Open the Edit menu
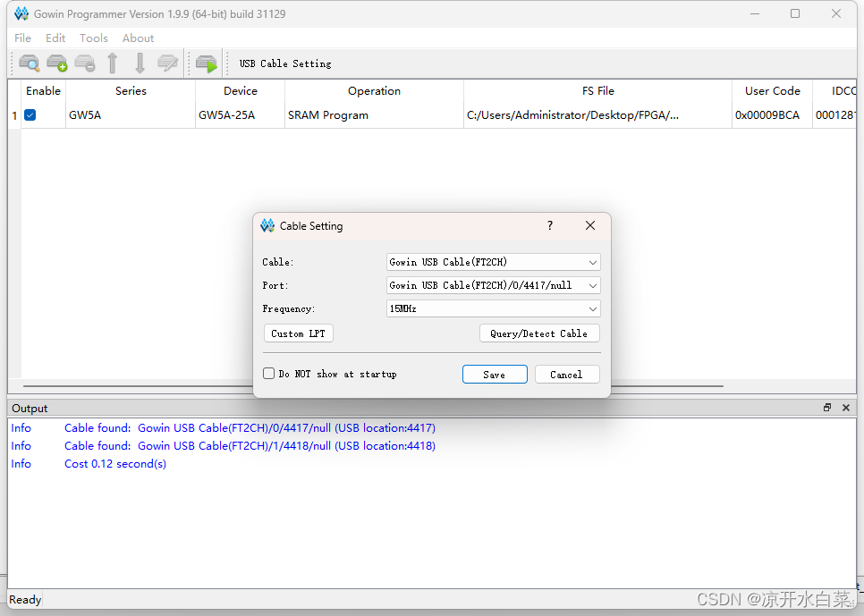 click(55, 38)
